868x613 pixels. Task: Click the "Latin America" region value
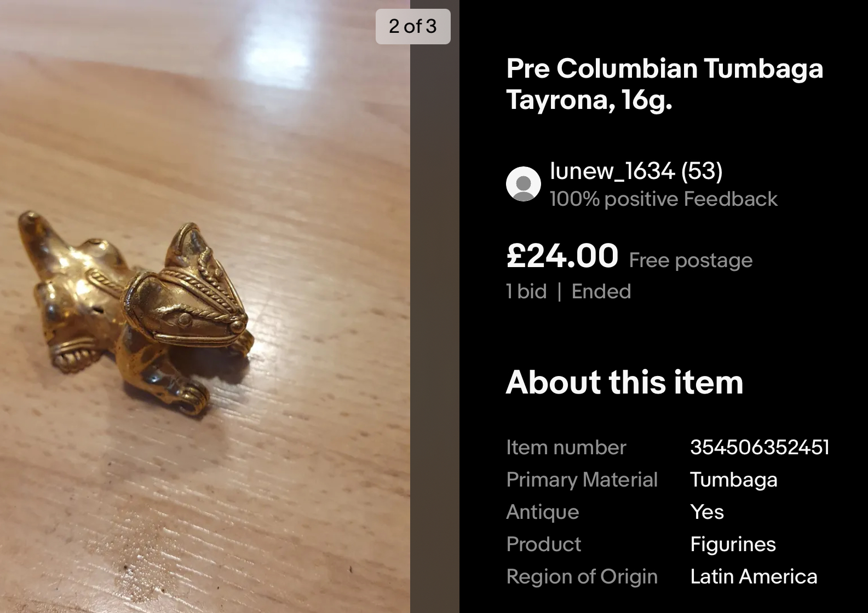tap(754, 576)
